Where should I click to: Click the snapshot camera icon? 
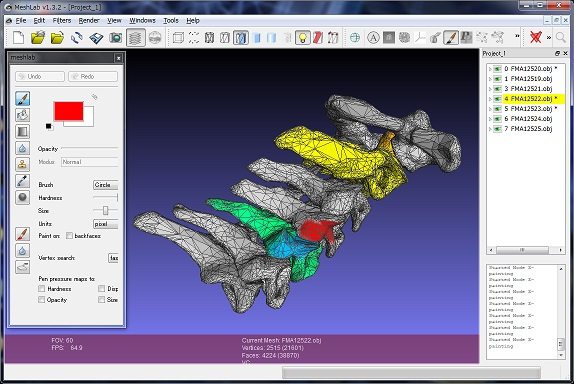(x=116, y=38)
